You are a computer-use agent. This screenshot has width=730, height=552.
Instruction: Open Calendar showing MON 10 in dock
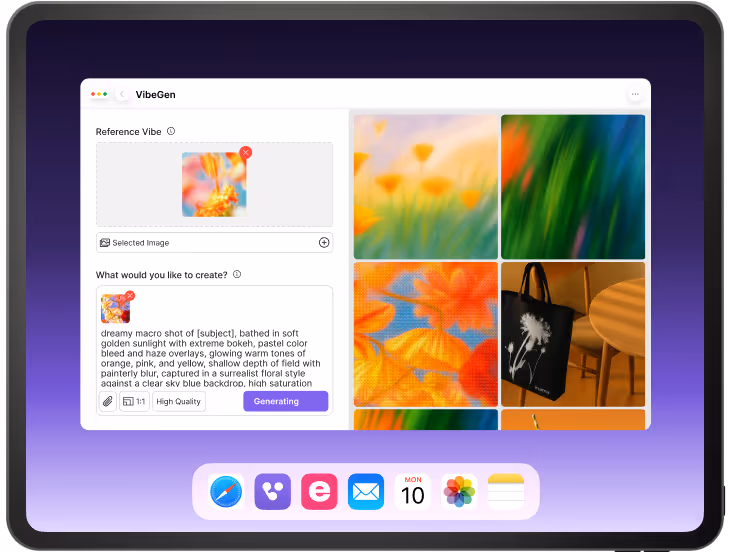[412, 491]
